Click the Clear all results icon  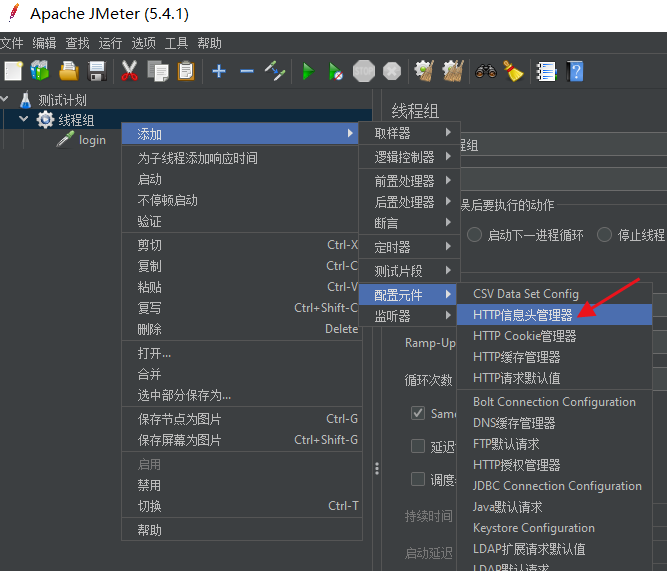pyautogui.click(x=453, y=71)
